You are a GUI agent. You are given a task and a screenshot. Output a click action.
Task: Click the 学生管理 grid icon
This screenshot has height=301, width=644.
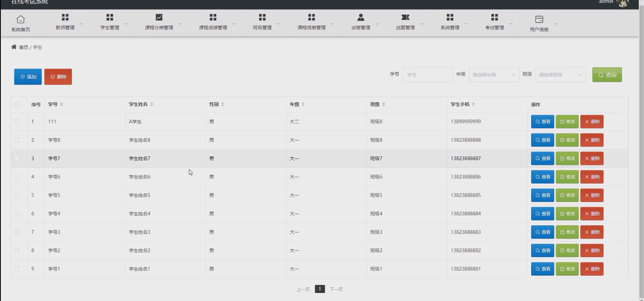click(110, 17)
